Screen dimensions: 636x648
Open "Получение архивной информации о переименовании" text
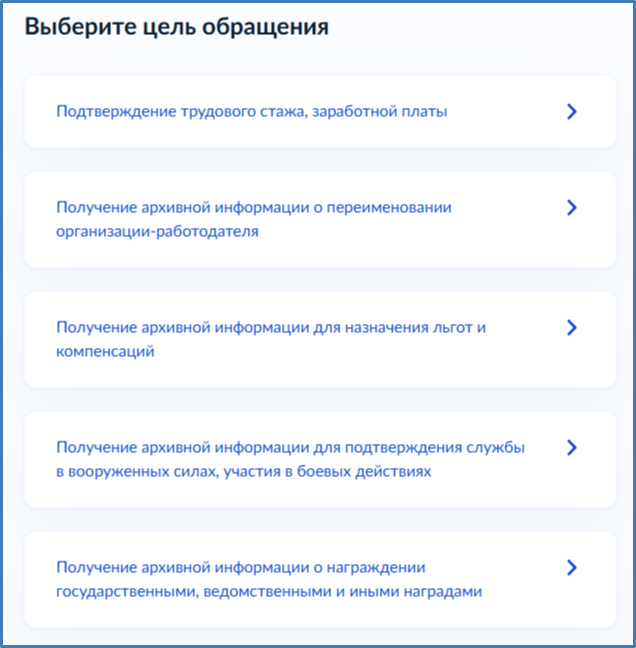pos(254,207)
